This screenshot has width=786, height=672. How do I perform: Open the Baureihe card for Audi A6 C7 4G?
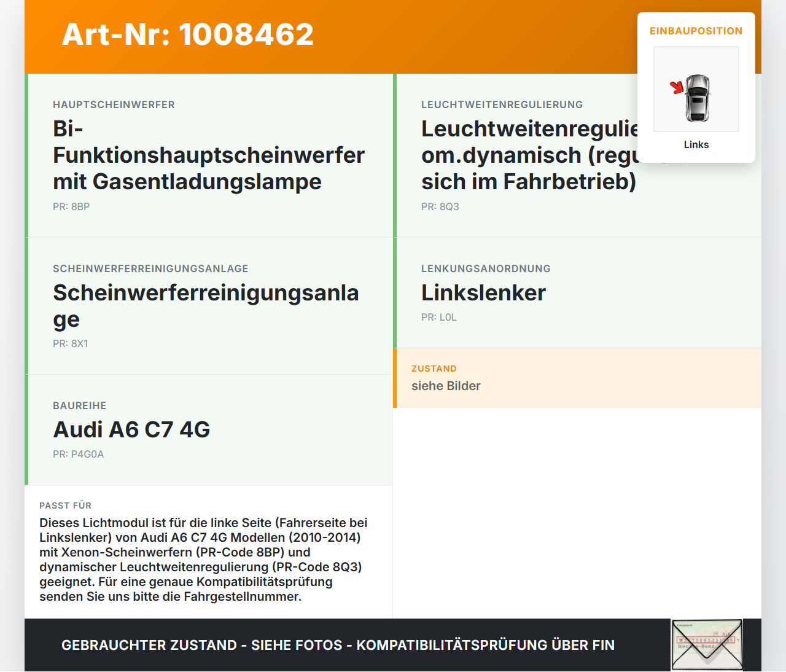click(x=209, y=429)
